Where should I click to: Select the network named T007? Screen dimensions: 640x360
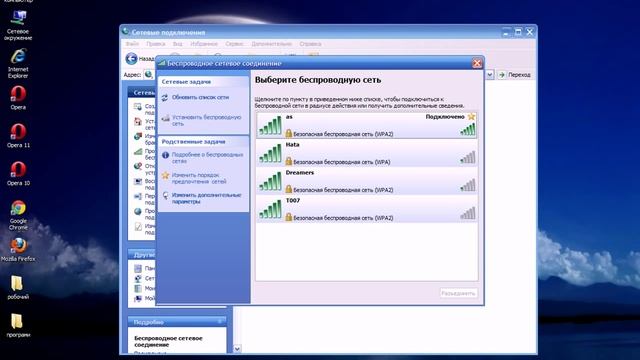pyautogui.click(x=367, y=209)
